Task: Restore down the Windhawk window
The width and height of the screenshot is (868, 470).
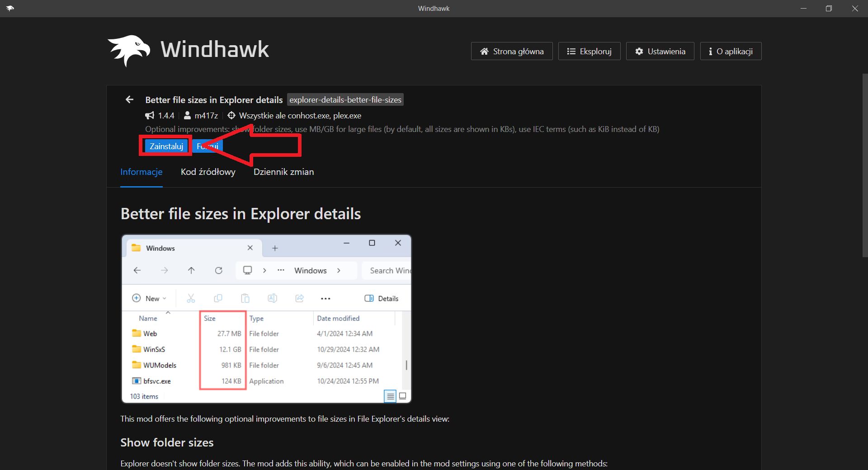Action: point(829,8)
